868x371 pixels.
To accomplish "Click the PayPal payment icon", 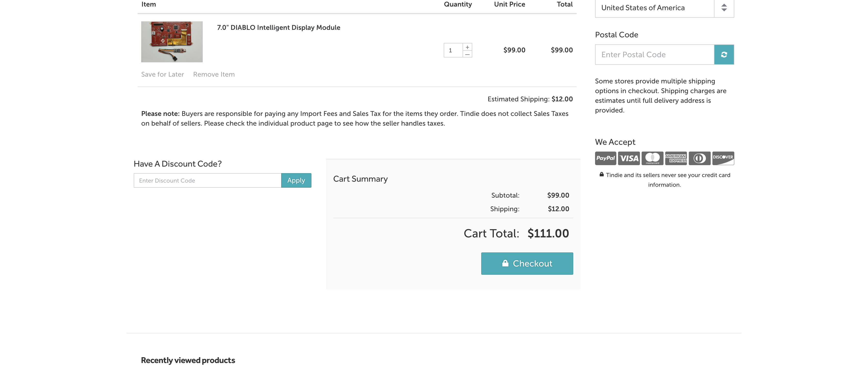I will pos(605,158).
